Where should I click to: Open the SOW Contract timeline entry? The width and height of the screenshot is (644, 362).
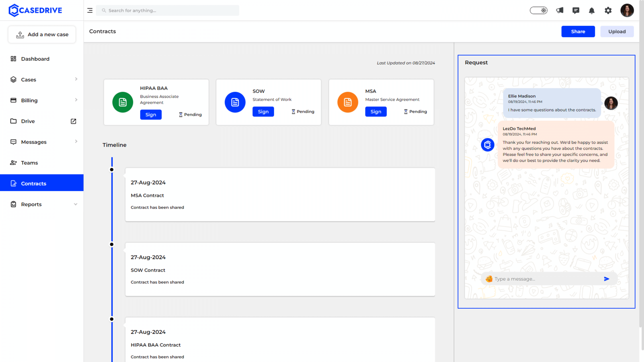[280, 269]
